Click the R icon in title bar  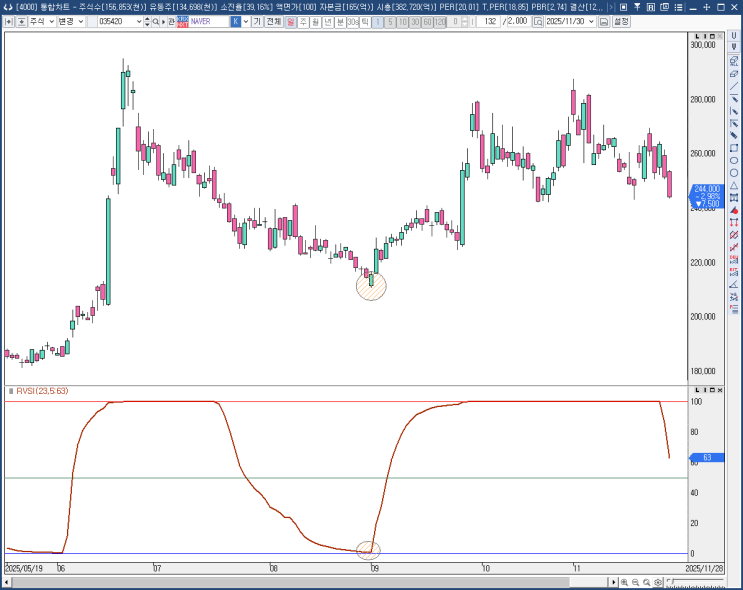[x=651, y=7]
